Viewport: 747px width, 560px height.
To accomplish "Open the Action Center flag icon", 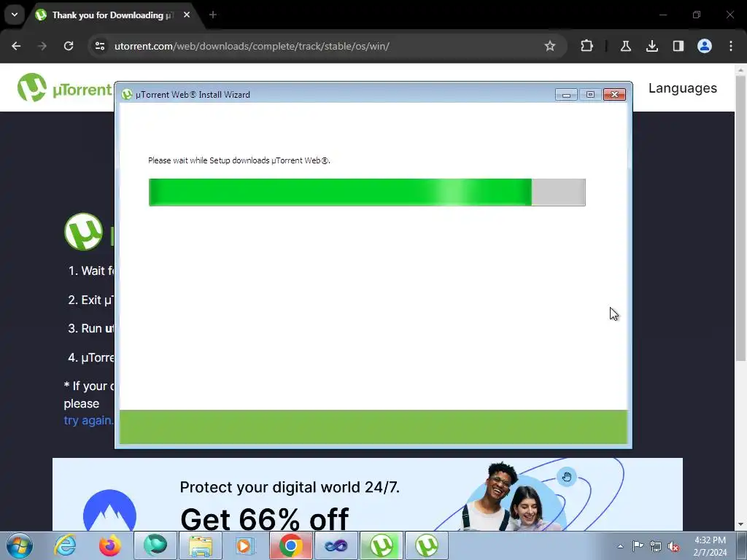I will click(x=638, y=546).
